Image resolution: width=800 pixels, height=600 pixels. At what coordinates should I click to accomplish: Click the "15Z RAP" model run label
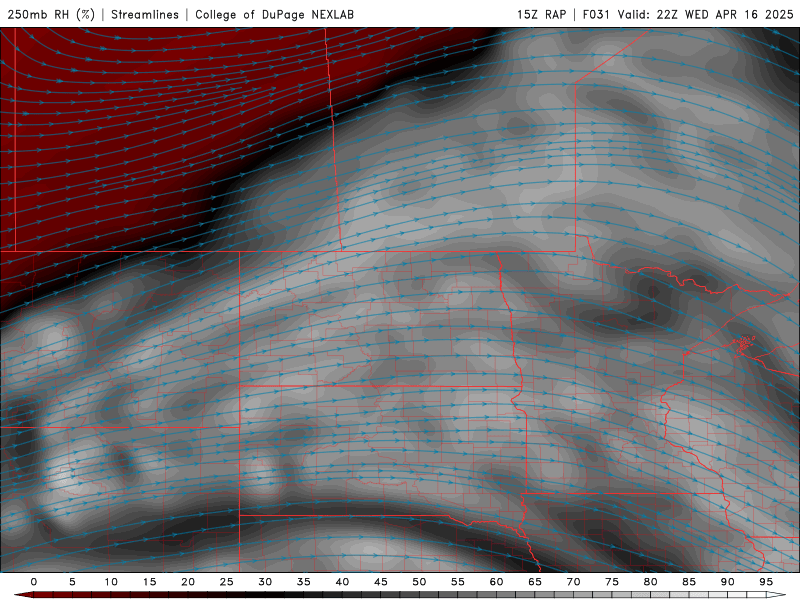point(541,14)
